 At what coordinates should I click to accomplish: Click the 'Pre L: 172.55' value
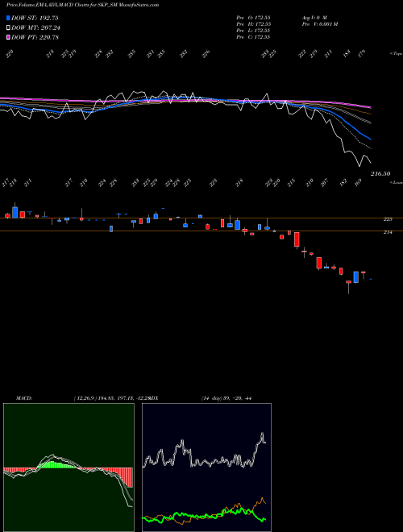253,31
